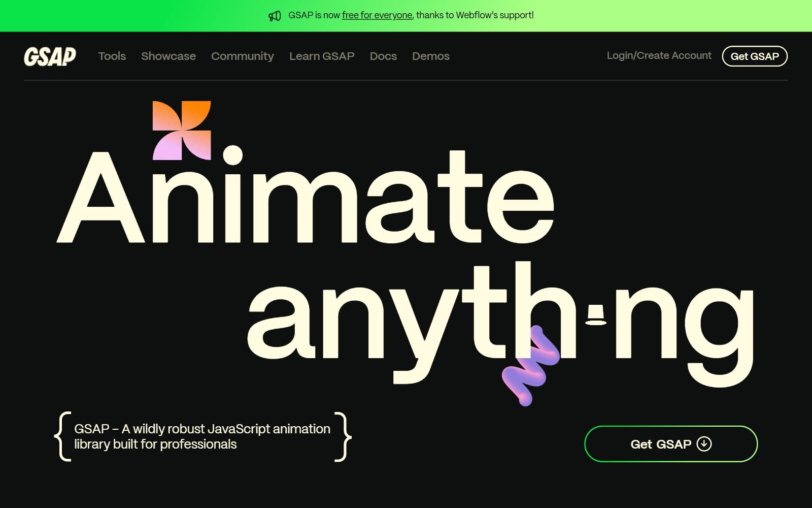Click the hat shape replacing the letter i
This screenshot has width=812, height=508.
click(x=596, y=315)
